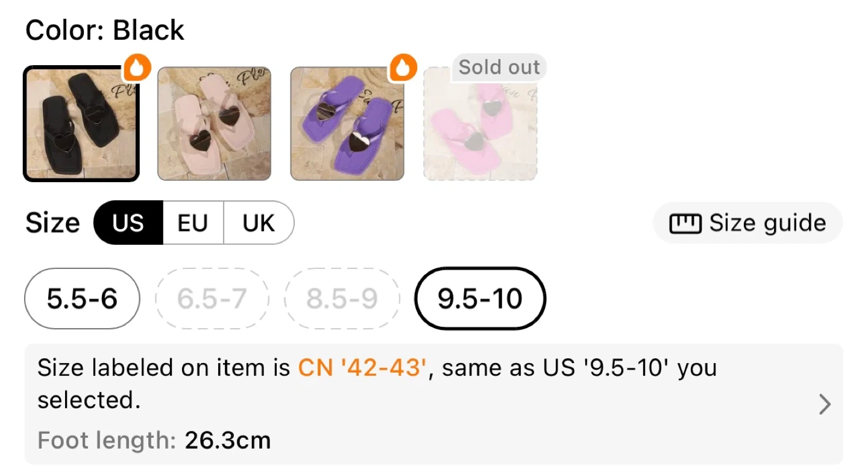Click the ruler icon beside Size guide
868x474 pixels.
[685, 224]
